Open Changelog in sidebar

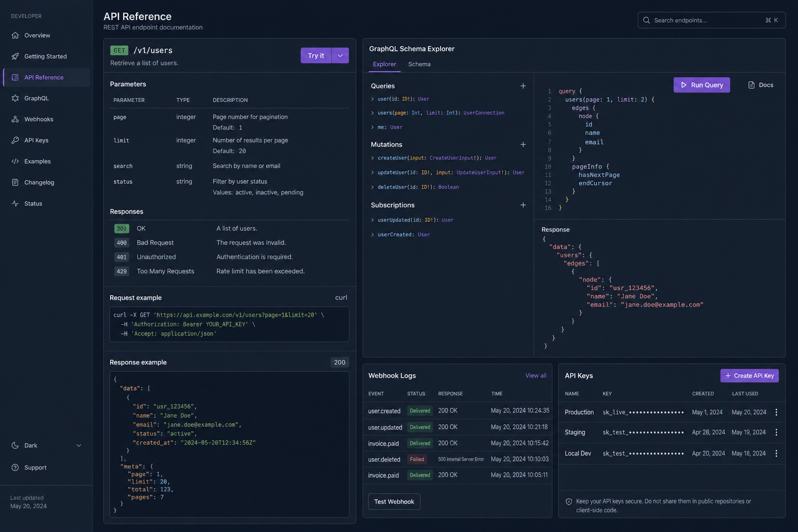tap(46, 182)
